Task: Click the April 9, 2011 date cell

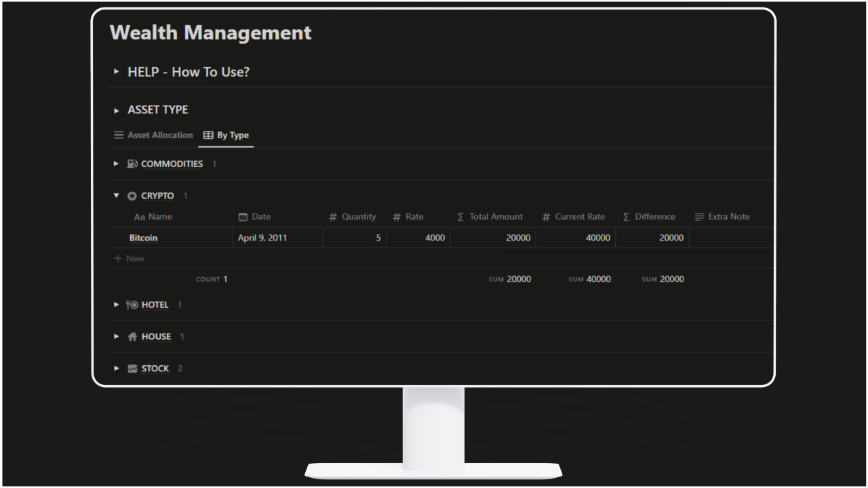Action: tap(277, 238)
